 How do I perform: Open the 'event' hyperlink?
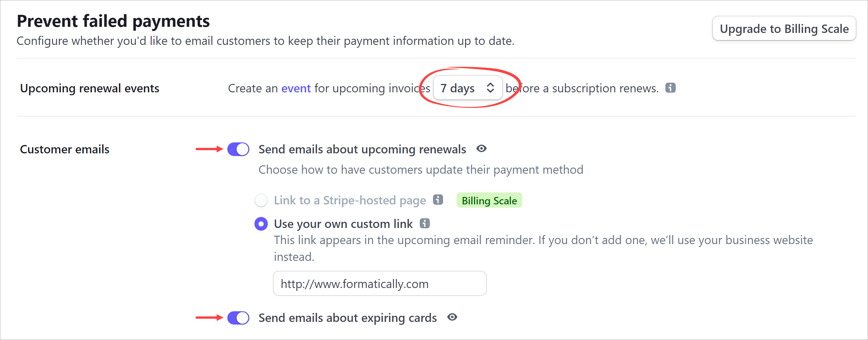pos(296,88)
